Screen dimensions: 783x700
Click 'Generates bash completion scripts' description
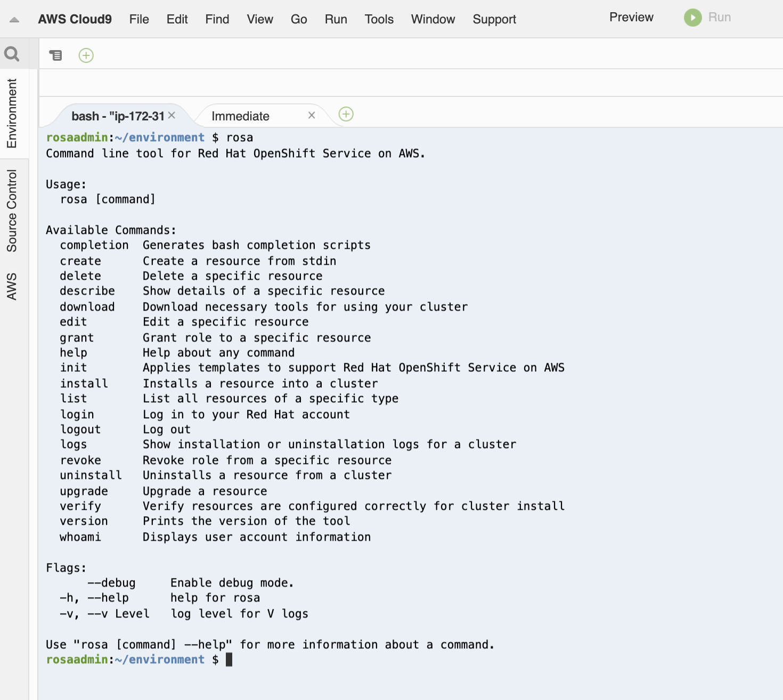click(x=257, y=245)
